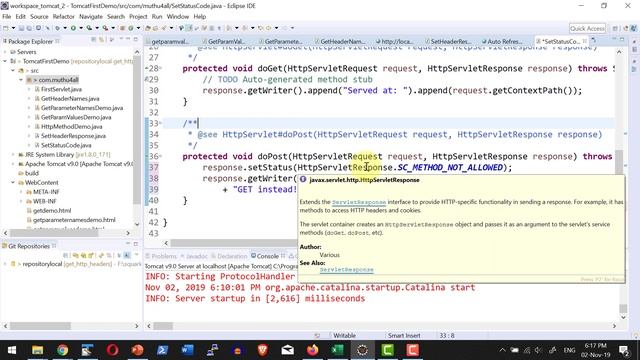Select HttpMethodDemo.java file
The image size is (640, 360).
point(71,127)
